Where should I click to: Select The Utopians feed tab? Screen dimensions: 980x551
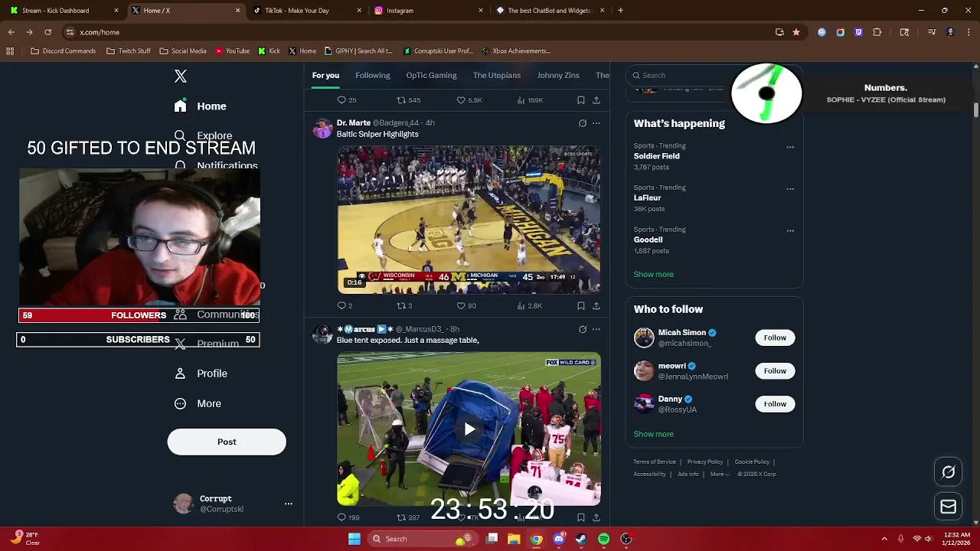point(497,75)
